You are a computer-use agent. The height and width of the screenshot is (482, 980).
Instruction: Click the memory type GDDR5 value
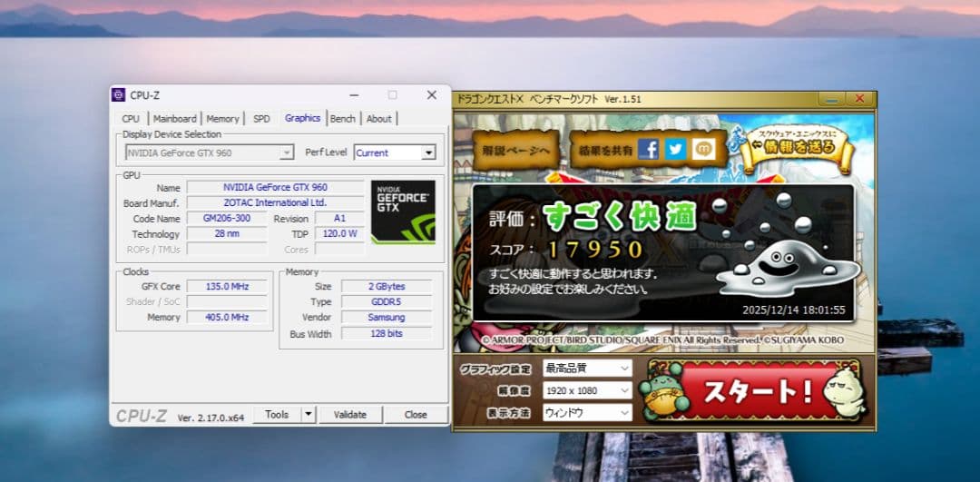[387, 301]
